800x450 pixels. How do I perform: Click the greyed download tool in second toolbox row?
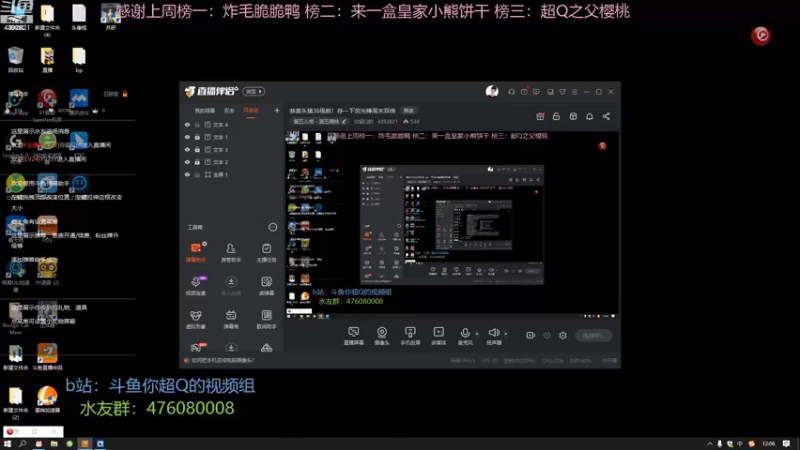tap(231, 285)
